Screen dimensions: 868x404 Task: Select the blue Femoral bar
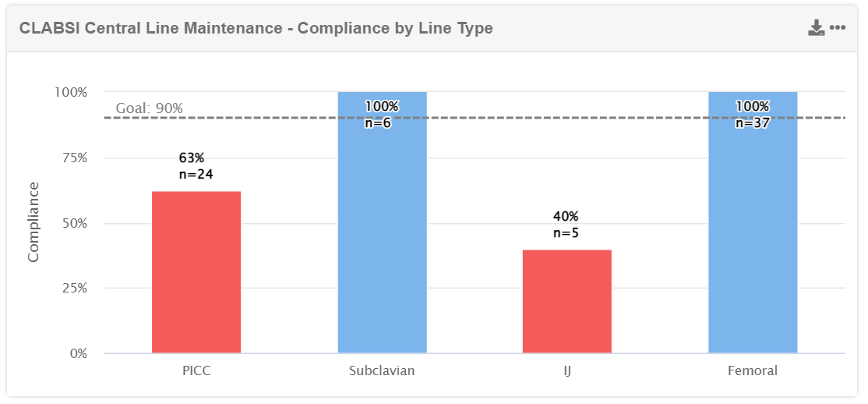[x=753, y=234]
